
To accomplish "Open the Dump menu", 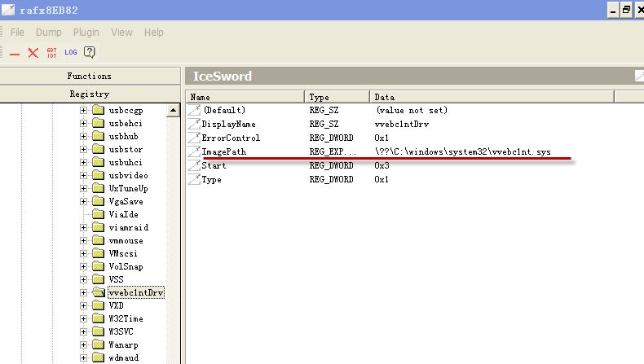I will (x=48, y=32).
